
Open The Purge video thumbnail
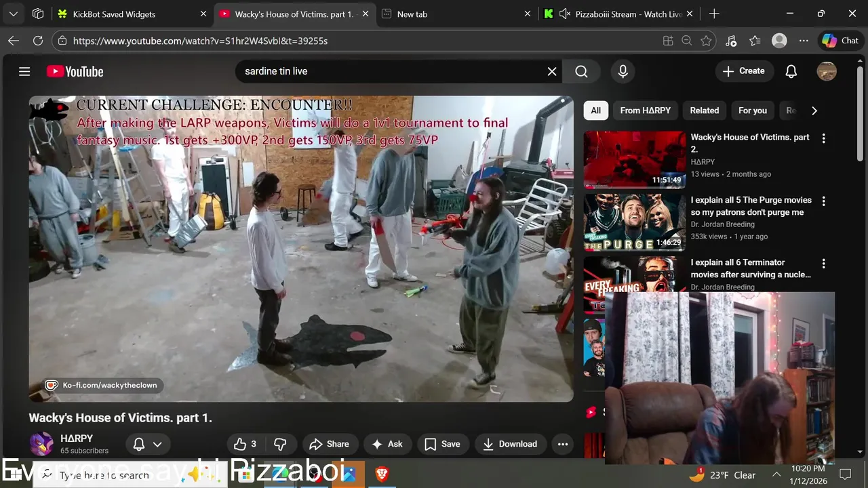point(635,222)
